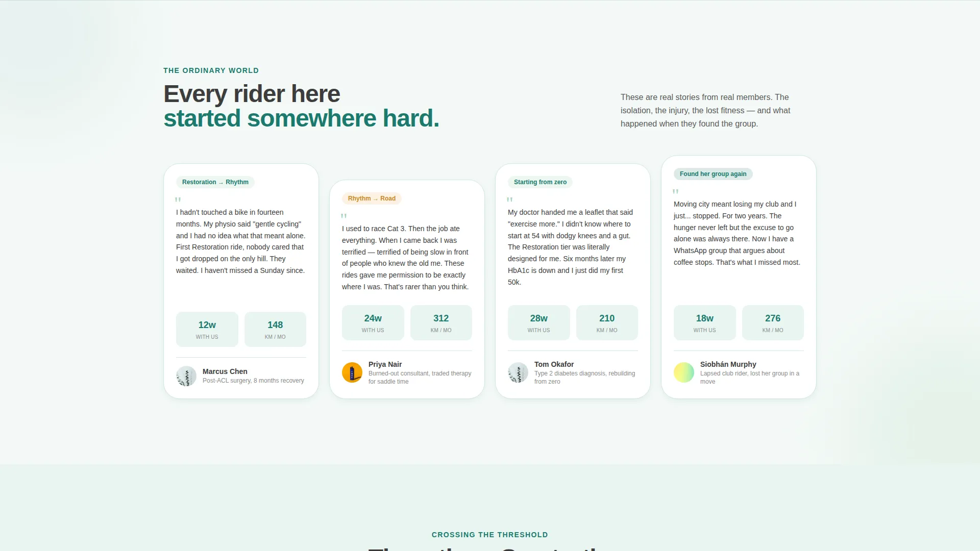Select the 'Rhythm → Road' tag
980x551 pixels.
pos(372,198)
